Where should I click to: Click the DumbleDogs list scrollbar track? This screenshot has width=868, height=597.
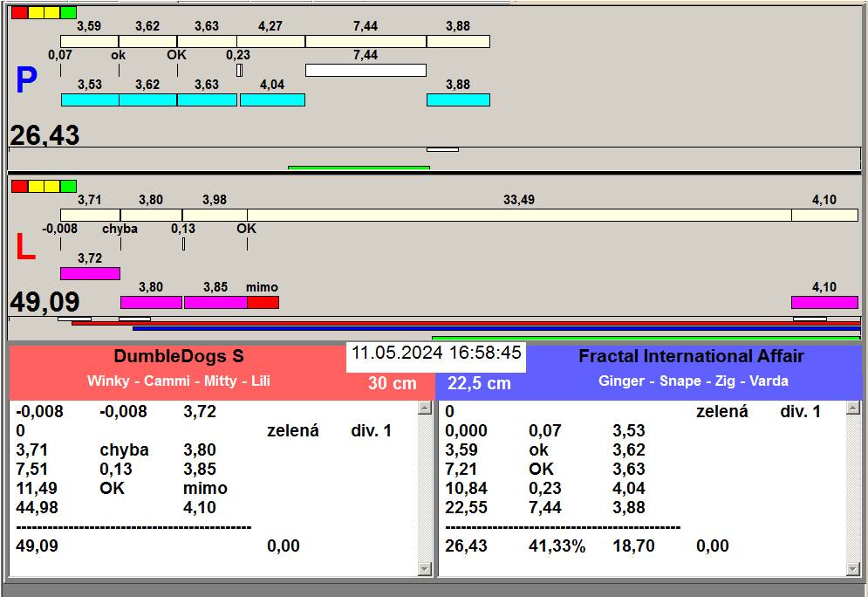[425, 489]
